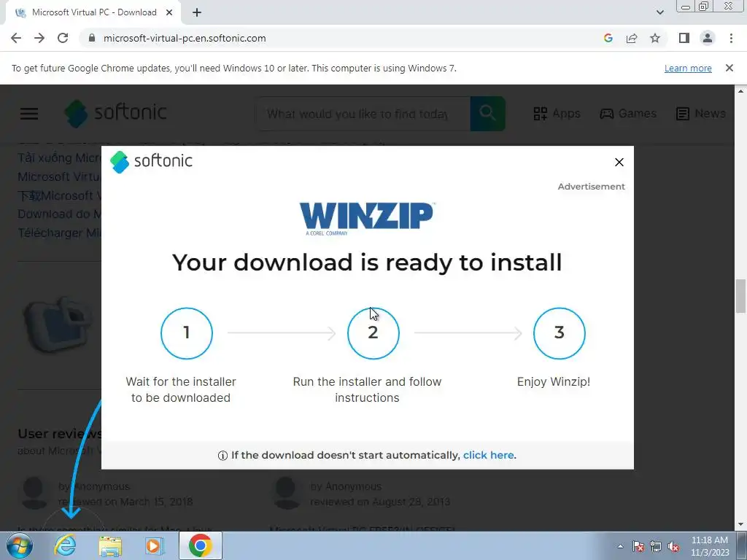Click the 'Télécharger' language link

coord(59,233)
